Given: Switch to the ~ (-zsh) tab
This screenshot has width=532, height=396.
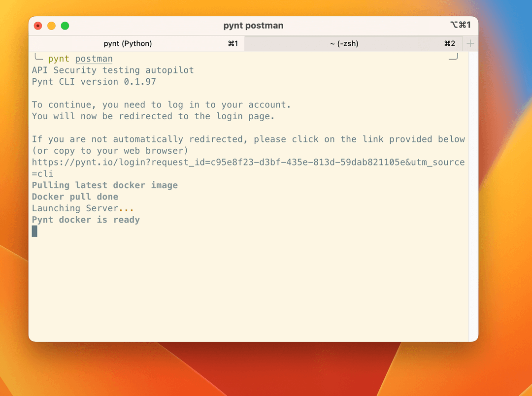Looking at the screenshot, I should [344, 43].
